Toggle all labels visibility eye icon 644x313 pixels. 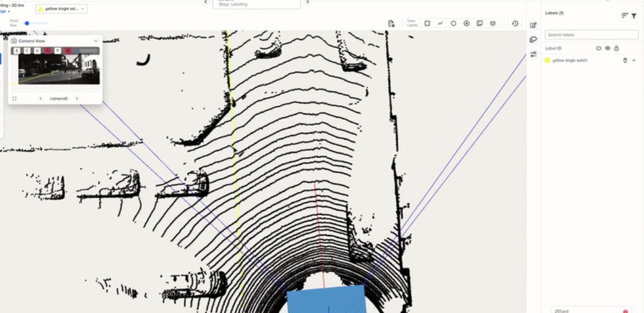click(607, 48)
